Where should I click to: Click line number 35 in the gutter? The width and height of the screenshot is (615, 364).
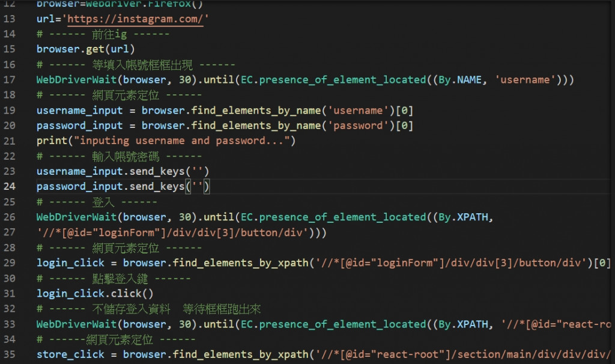9,354
